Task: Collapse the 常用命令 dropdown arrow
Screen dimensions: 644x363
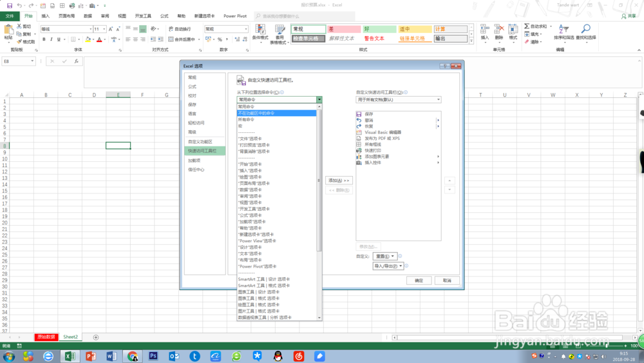Action: [x=319, y=99]
